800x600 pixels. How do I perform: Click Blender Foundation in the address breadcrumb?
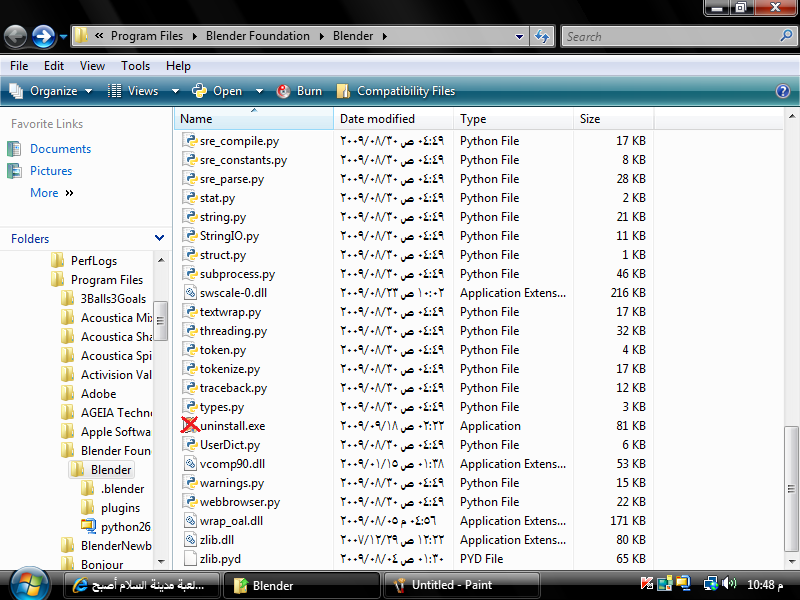click(258, 36)
